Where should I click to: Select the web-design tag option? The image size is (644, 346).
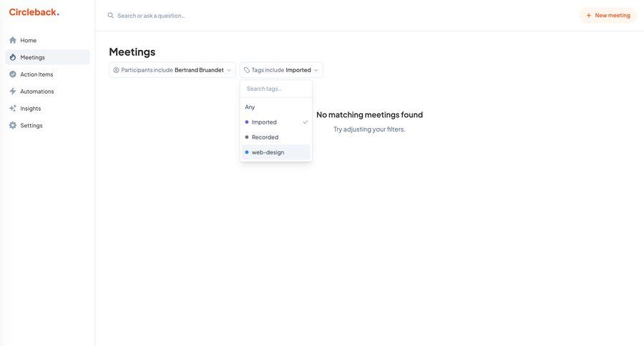coord(275,152)
